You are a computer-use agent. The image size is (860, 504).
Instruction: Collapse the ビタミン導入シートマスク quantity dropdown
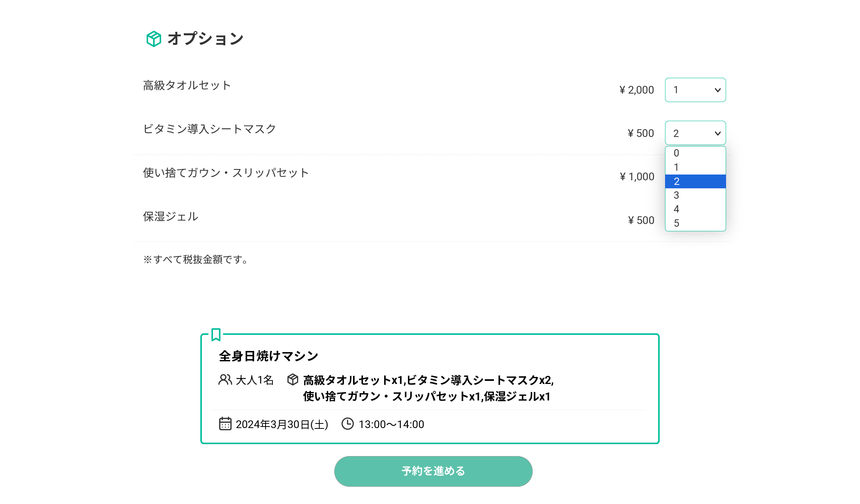point(695,133)
